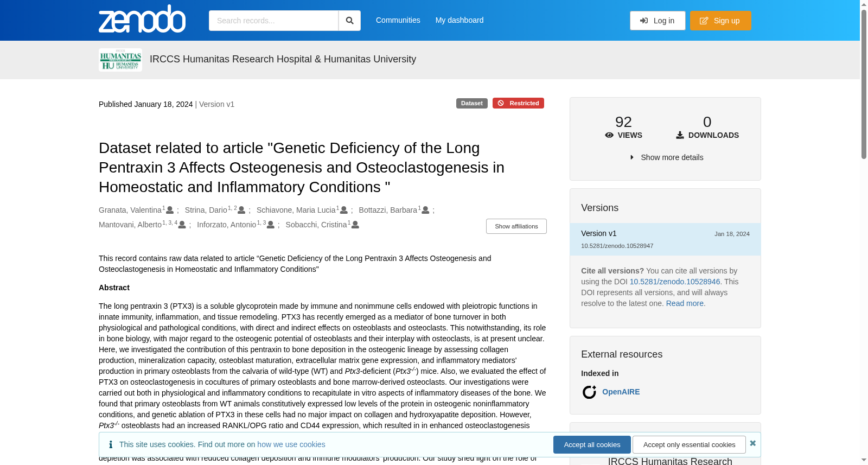Dismiss the cookie banner with X

tap(752, 443)
